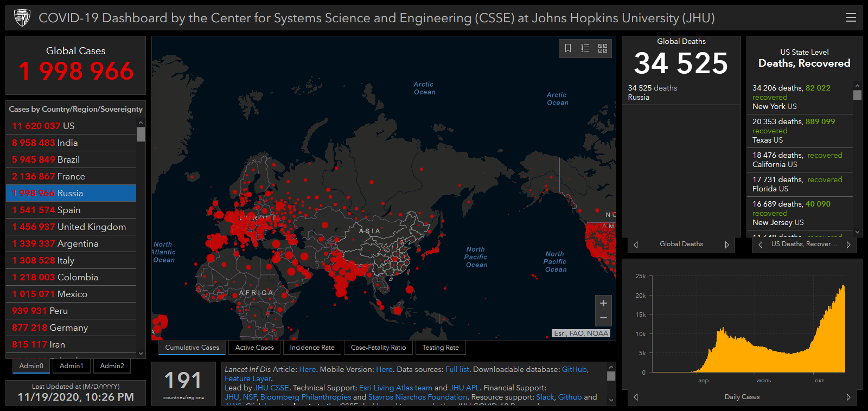Viewport: 868px width, 411px height.
Task: Open the basemap gallery grid icon
Action: [603, 48]
